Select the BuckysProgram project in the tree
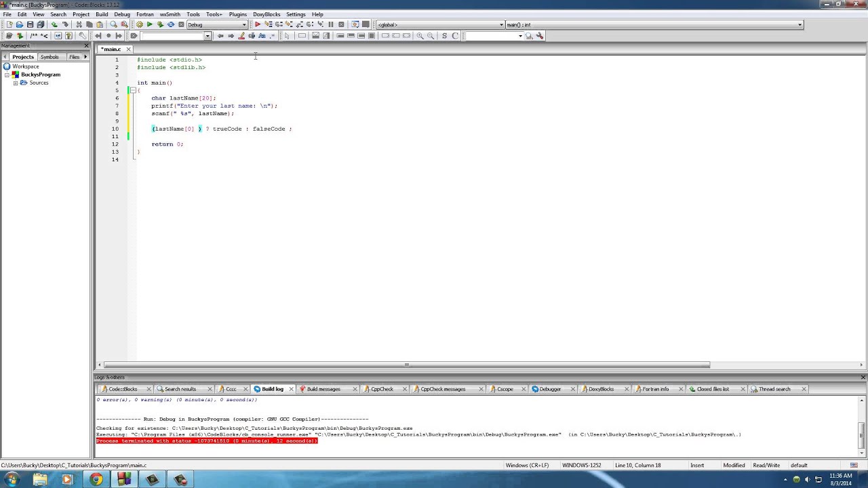This screenshot has height=488, width=868. coord(41,75)
